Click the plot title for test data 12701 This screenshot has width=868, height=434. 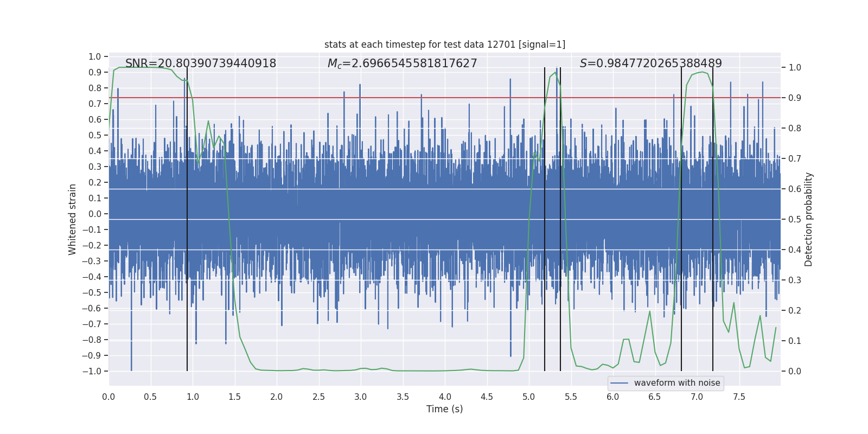445,44
